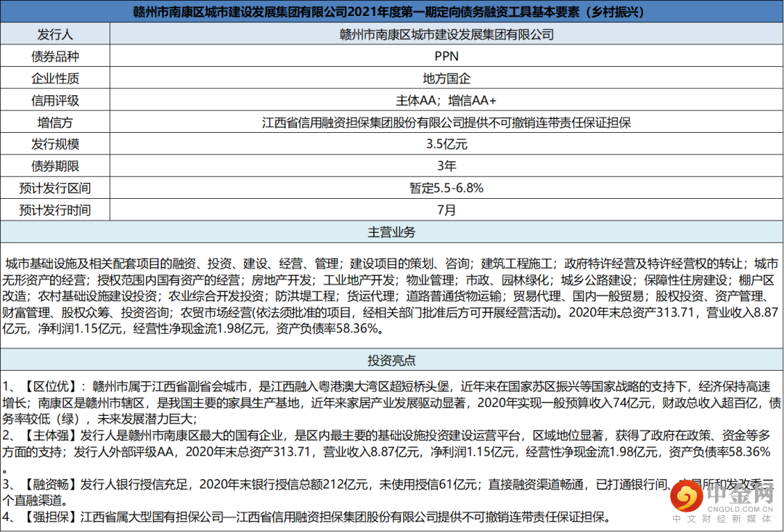The image size is (784, 532).
Task: Select the 信用评级 label cell
Action: [x=55, y=100]
